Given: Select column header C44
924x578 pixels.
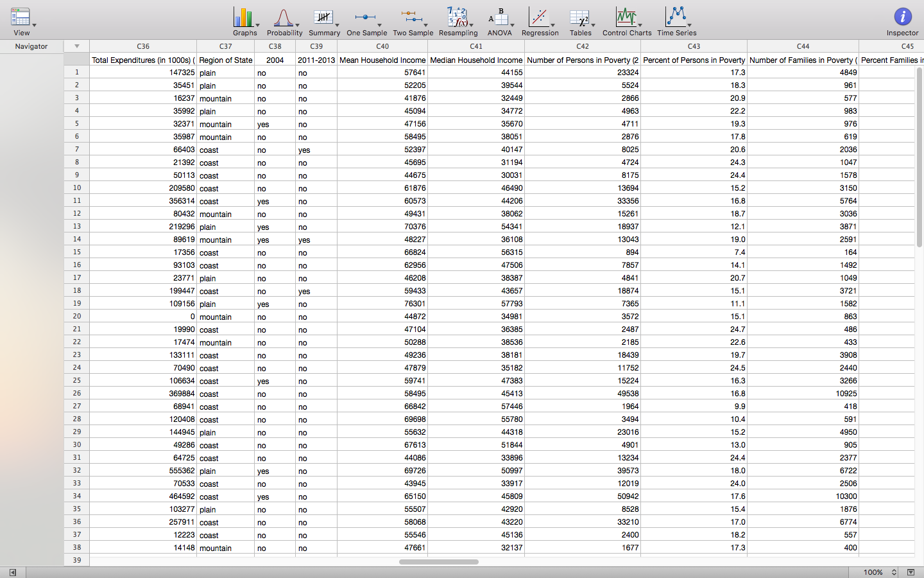Looking at the screenshot, I should coord(803,46).
